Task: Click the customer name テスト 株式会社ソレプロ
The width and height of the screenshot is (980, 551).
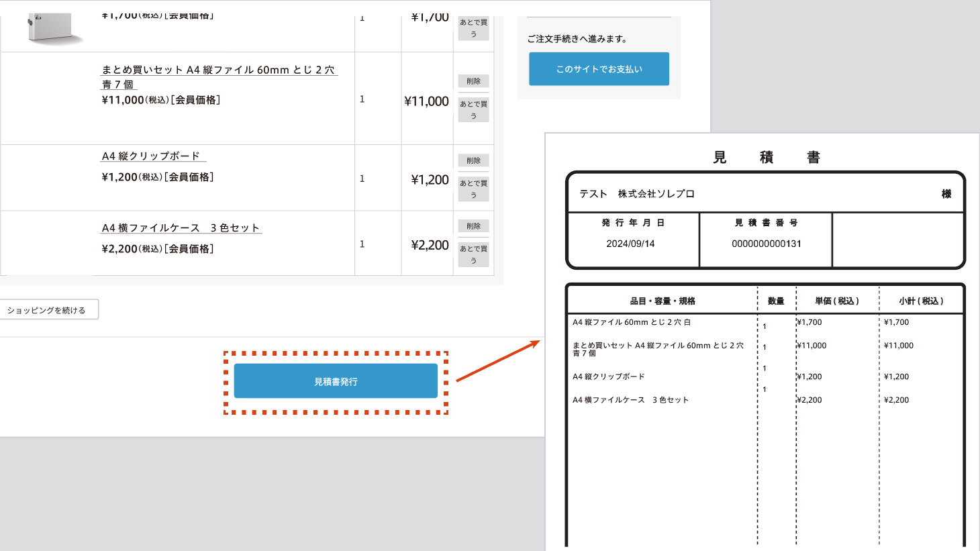Action: coord(636,194)
